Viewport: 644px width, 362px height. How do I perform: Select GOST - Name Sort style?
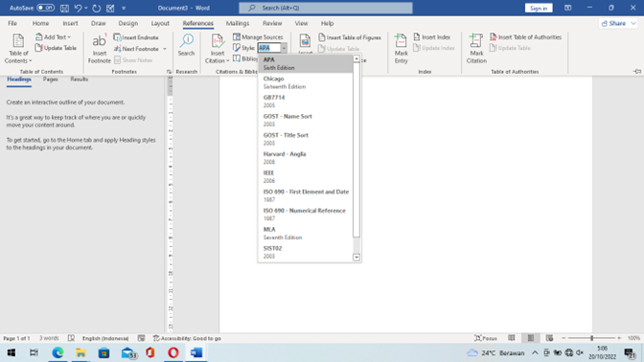[305, 121]
